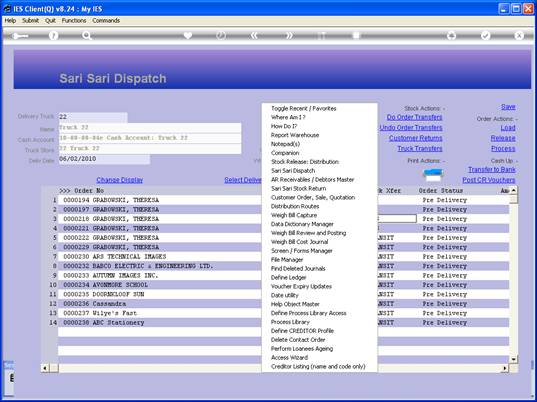
Task: Click the heart favorites toolbar icon
Action: tap(188, 36)
